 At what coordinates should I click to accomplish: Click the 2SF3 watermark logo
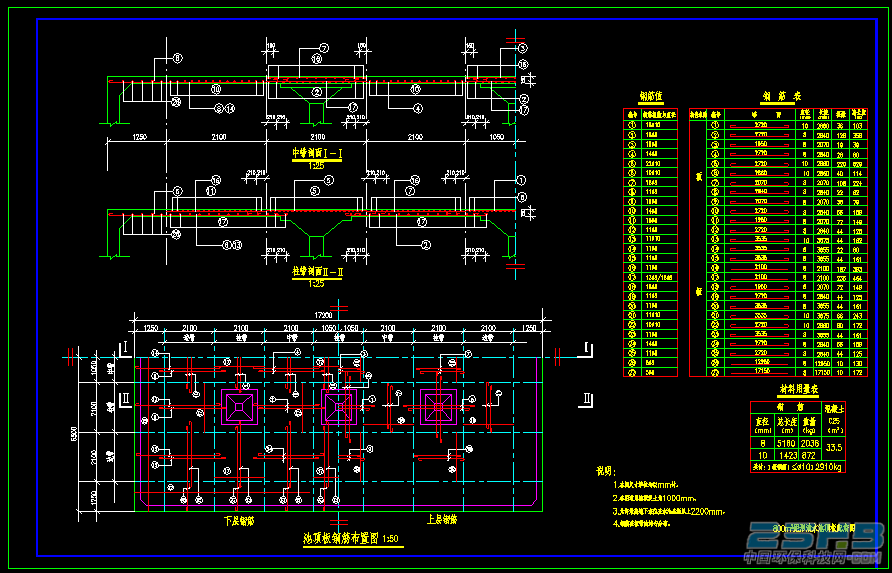[815, 537]
